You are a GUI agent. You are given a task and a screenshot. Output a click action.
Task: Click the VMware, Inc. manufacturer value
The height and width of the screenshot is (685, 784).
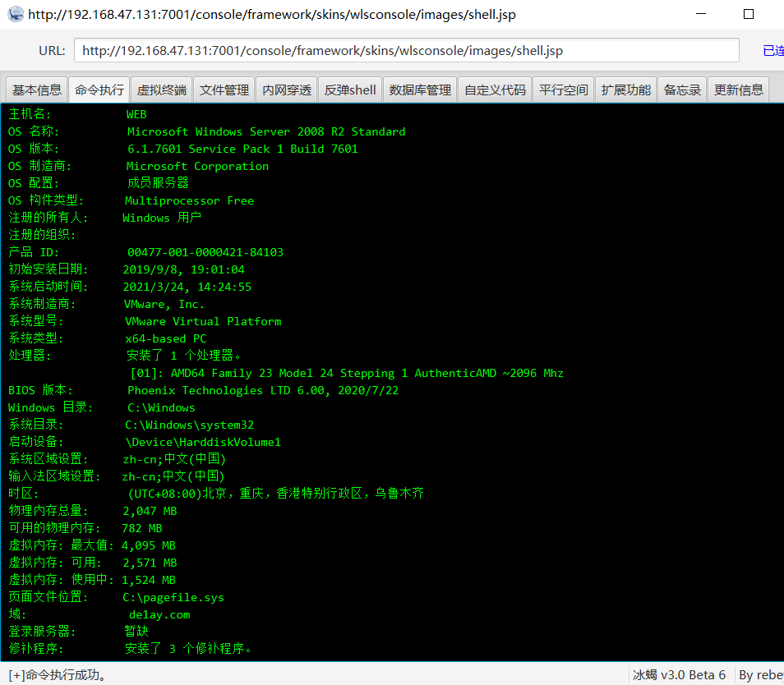[164, 304]
